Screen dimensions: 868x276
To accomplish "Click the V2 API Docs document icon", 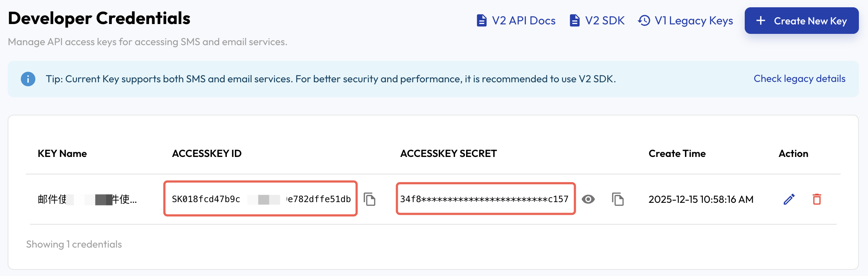I will point(481,21).
